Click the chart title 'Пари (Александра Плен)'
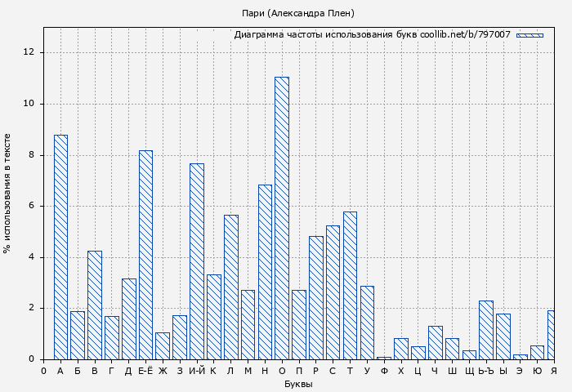 click(x=298, y=13)
